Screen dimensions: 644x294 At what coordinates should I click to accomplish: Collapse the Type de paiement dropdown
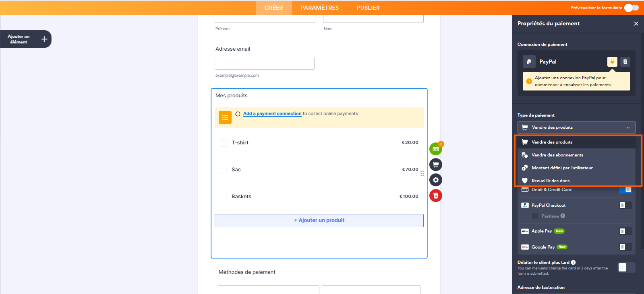576,127
